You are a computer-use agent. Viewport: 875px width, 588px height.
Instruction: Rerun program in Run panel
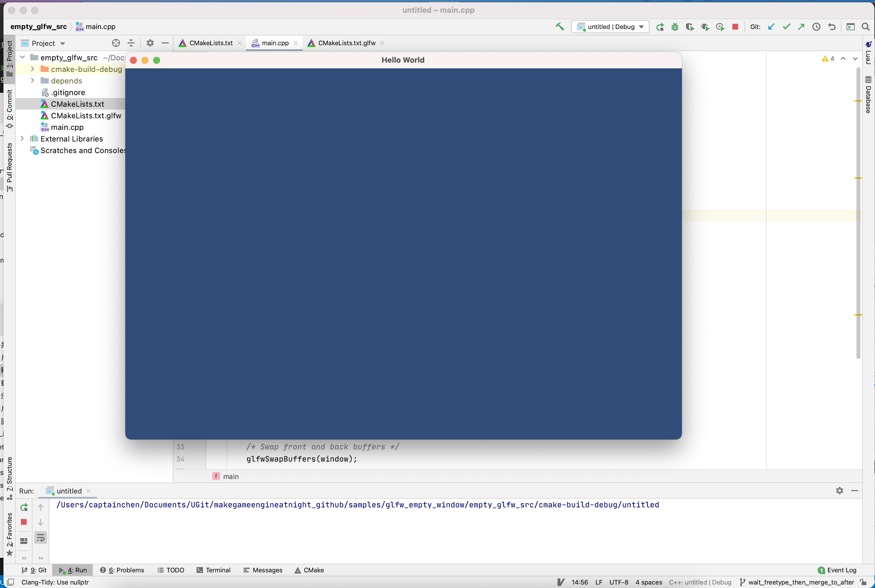coord(24,507)
